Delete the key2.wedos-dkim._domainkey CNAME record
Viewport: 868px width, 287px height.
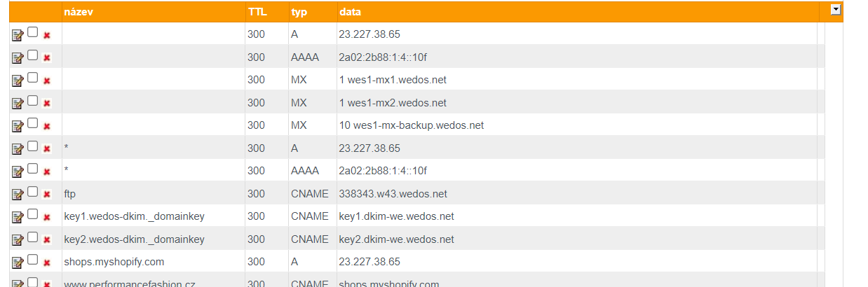click(47, 240)
